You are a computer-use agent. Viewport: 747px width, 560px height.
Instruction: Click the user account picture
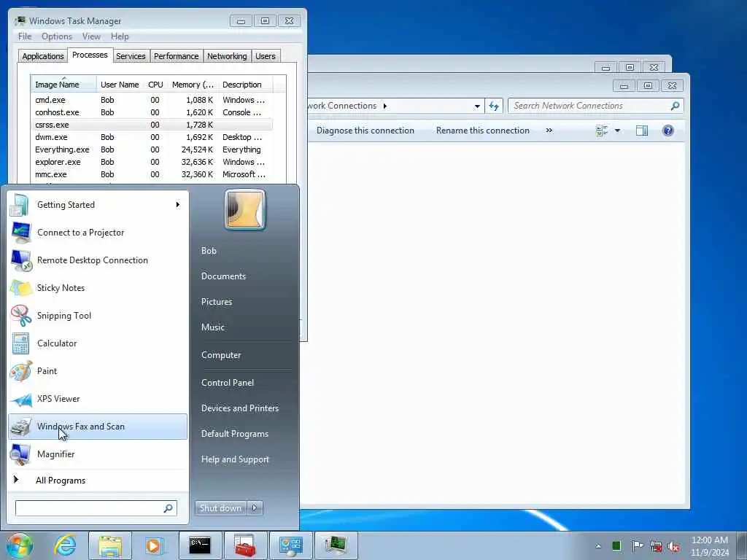(245, 209)
